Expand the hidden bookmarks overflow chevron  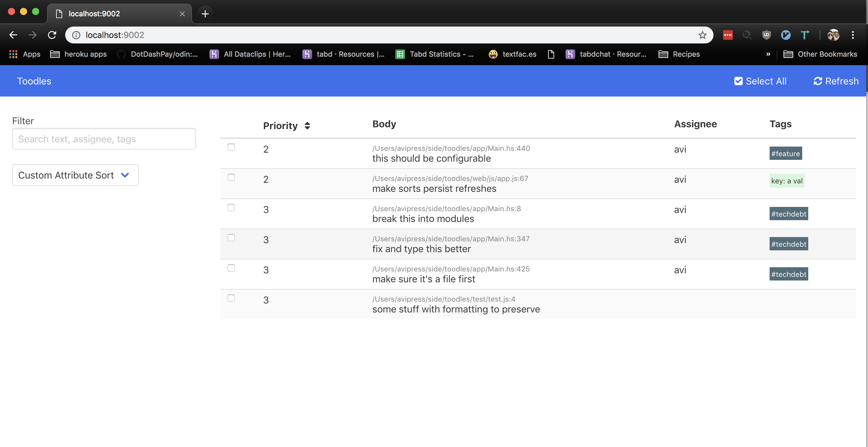click(x=768, y=54)
